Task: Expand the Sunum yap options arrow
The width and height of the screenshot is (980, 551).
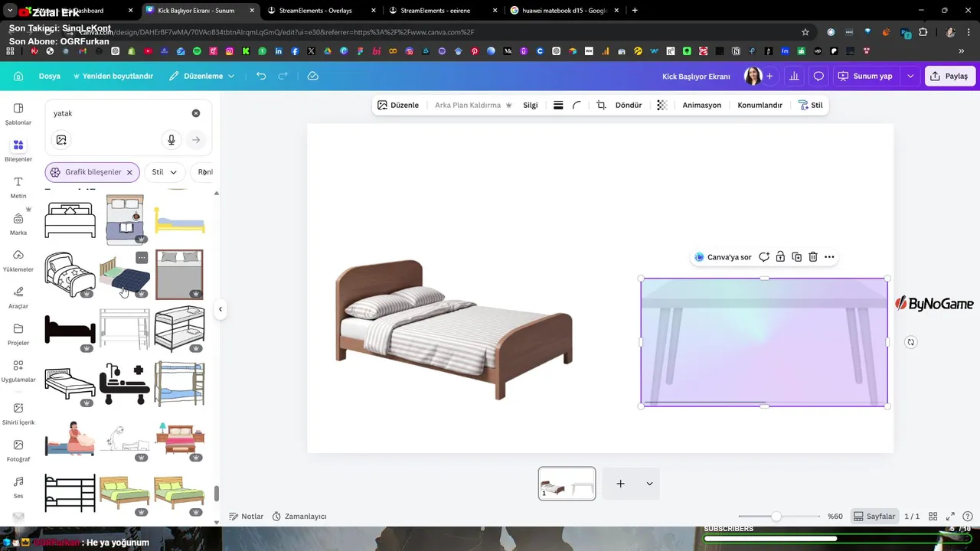Action: [910, 77]
